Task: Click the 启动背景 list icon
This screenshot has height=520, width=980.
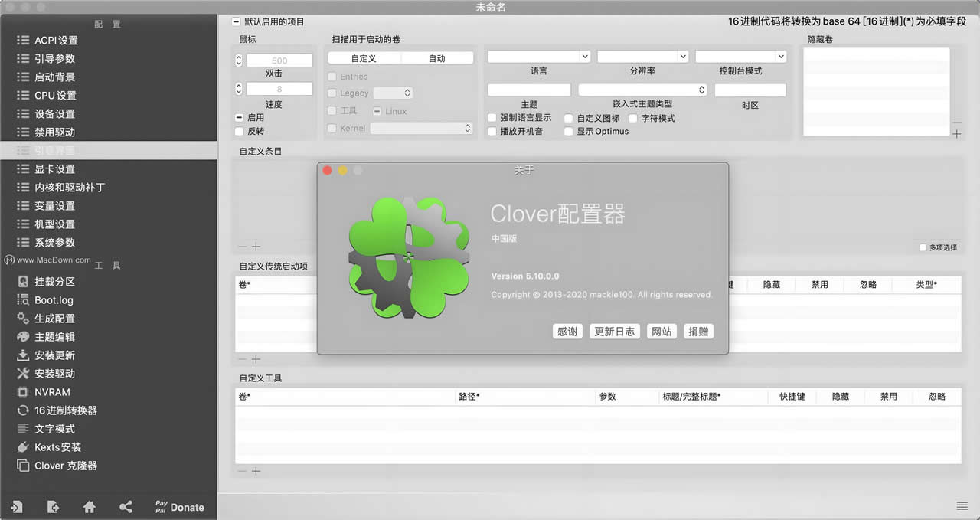Action: coord(23,77)
